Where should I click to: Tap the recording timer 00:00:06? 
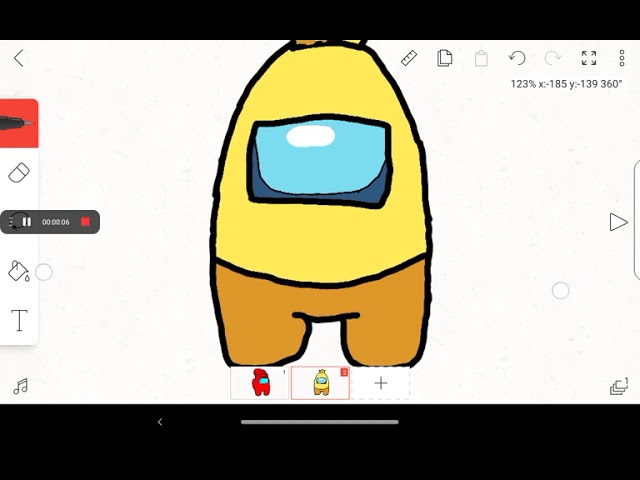(56, 222)
